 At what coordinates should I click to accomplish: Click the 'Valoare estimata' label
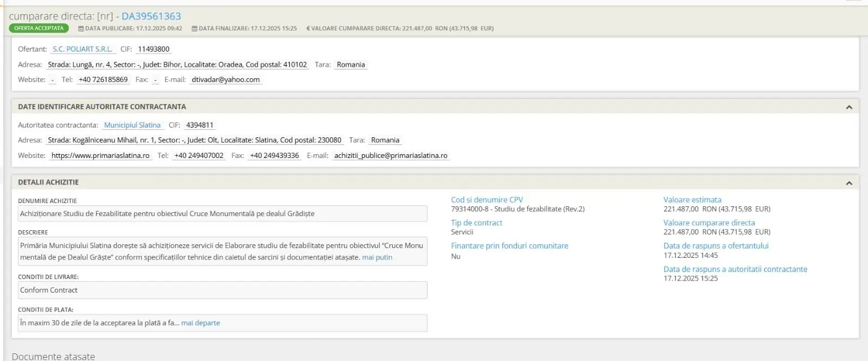pos(692,200)
